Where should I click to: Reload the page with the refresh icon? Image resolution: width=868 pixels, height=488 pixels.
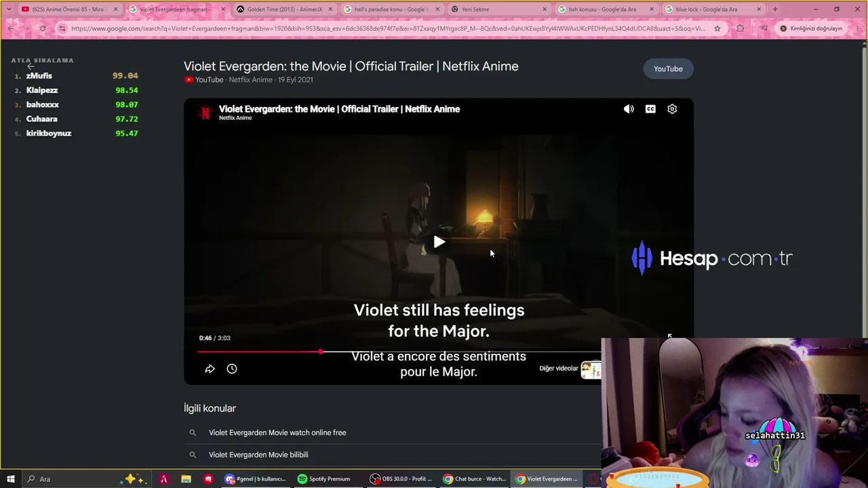click(x=43, y=28)
